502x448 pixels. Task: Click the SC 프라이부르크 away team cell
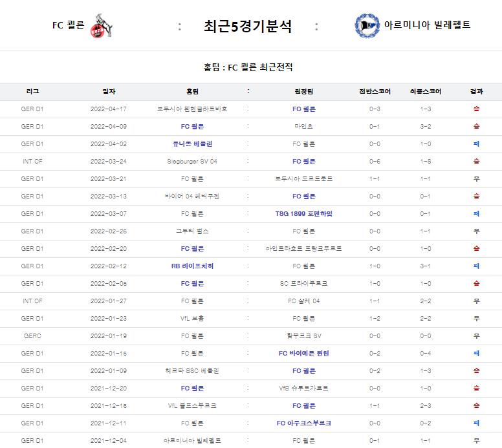[x=304, y=284]
